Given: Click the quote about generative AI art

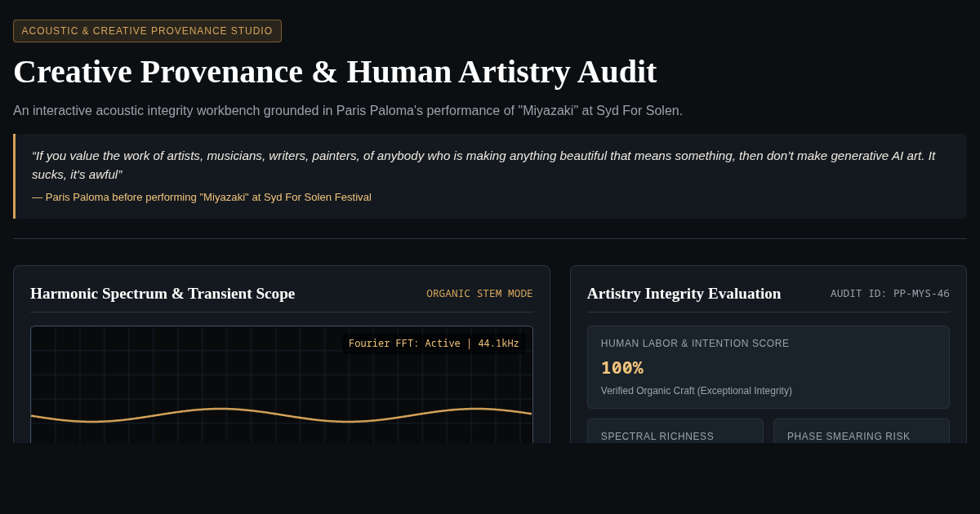Looking at the screenshot, I should coord(483,165).
